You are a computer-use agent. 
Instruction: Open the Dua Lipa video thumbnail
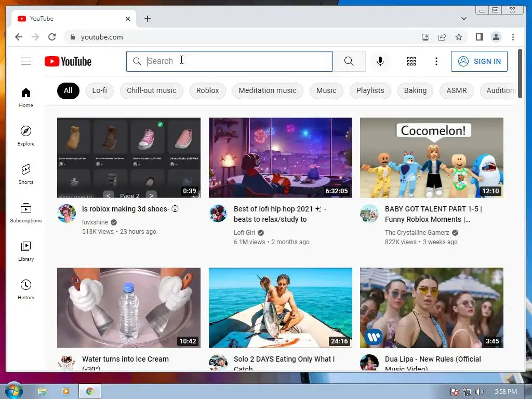pos(432,308)
